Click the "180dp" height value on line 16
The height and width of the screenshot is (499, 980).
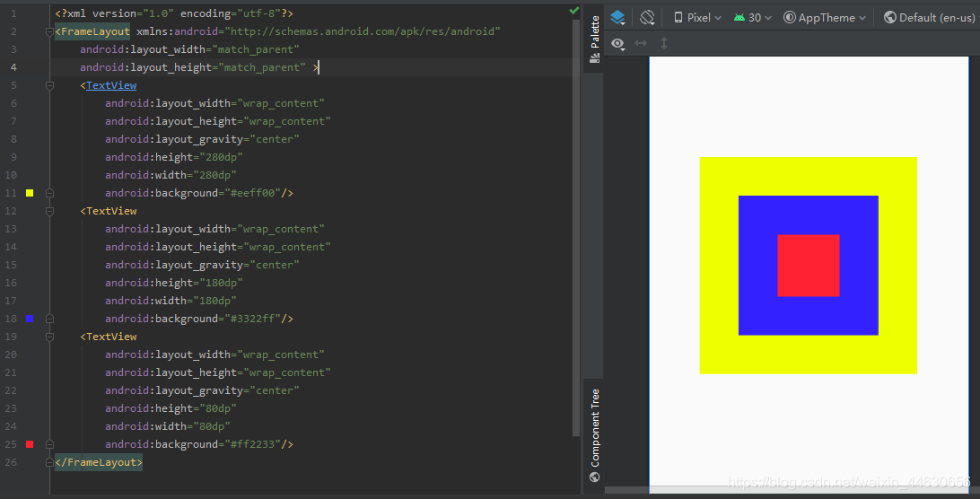[x=221, y=283]
